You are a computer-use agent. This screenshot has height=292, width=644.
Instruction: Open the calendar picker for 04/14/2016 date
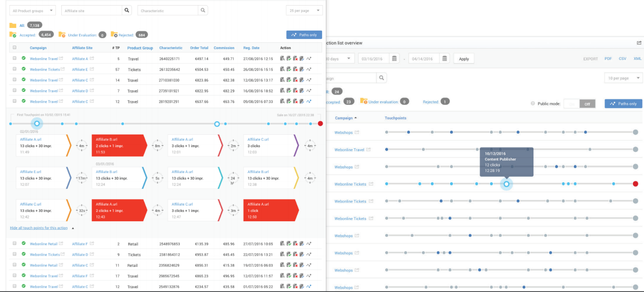(x=445, y=59)
